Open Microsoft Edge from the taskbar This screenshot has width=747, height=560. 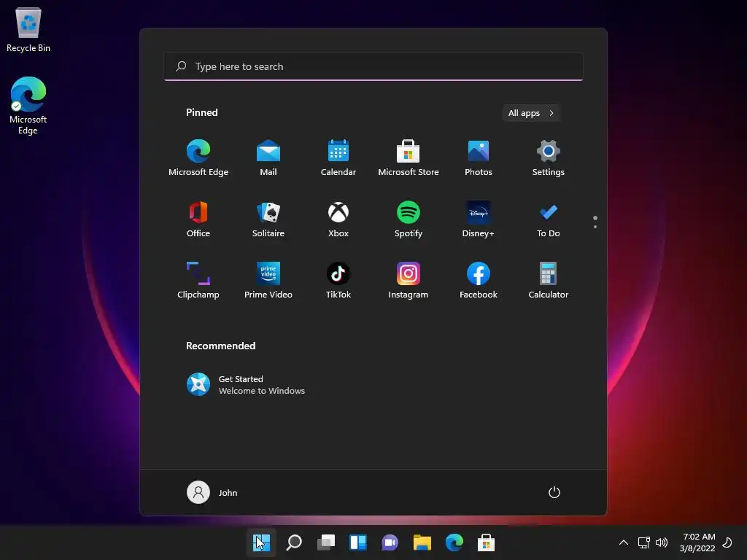click(x=454, y=542)
